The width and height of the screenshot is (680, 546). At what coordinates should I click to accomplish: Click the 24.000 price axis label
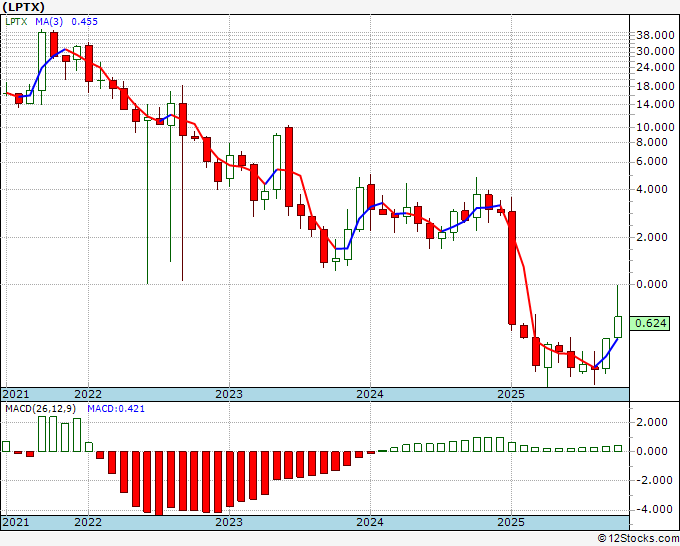tap(655, 67)
